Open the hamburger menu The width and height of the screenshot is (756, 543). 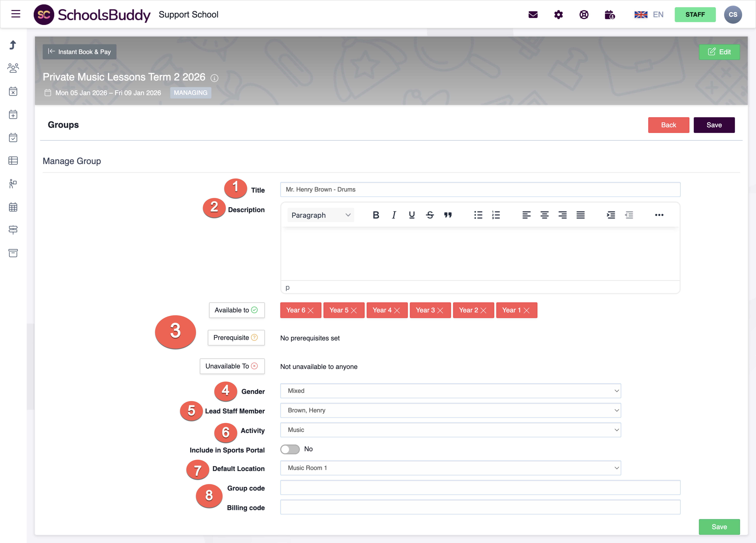pyautogui.click(x=16, y=14)
